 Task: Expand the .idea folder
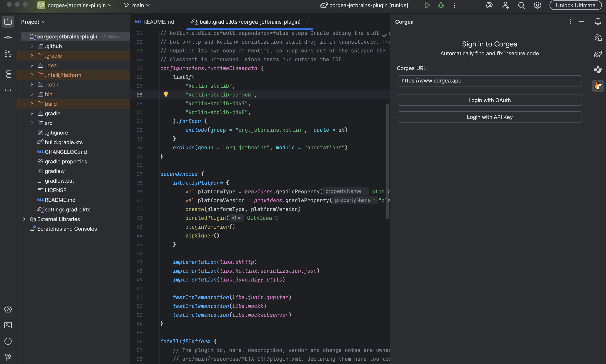pyautogui.click(x=32, y=65)
